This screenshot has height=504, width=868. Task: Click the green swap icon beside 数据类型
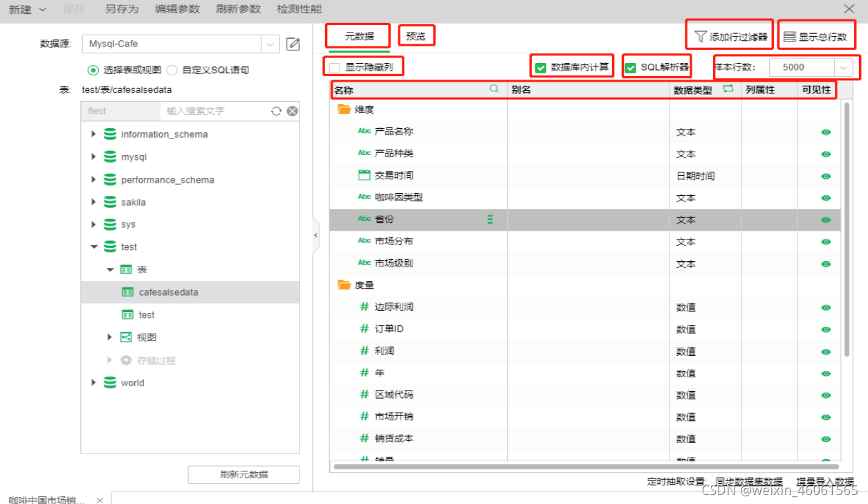coord(728,89)
